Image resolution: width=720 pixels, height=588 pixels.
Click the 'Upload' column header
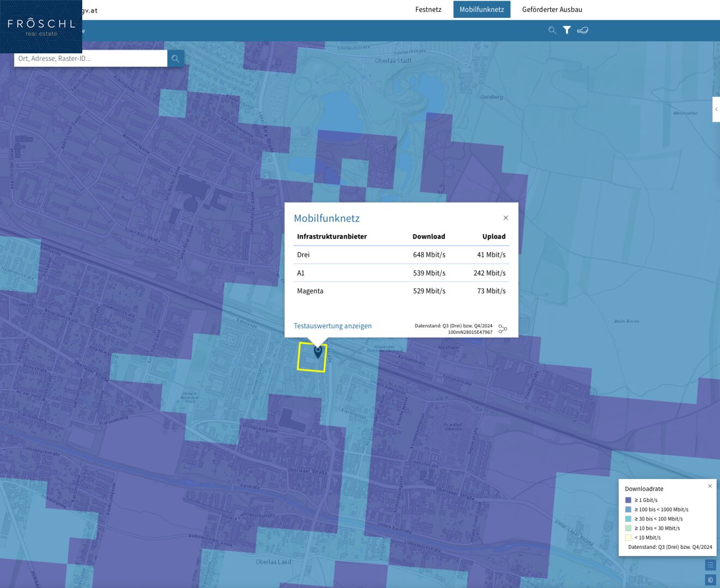coord(494,236)
